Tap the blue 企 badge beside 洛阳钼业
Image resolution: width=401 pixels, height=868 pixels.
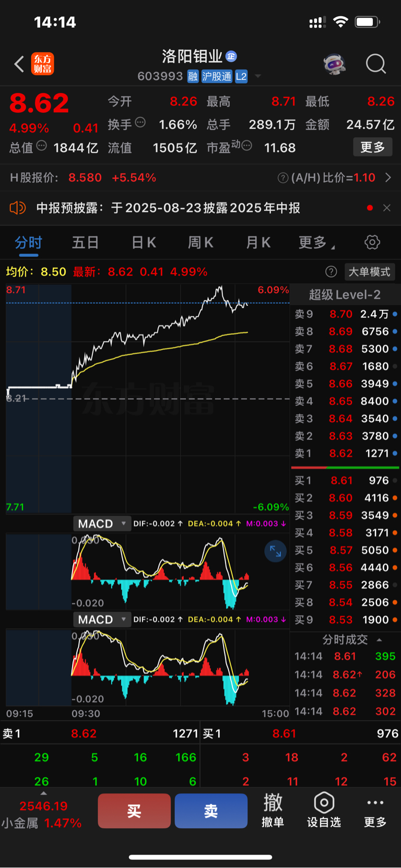[x=231, y=56]
